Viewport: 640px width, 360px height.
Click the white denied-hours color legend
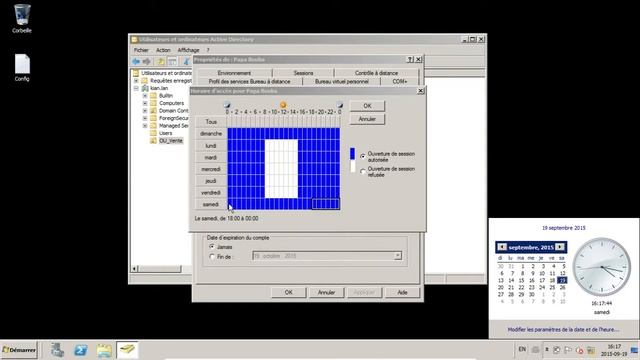click(x=353, y=166)
